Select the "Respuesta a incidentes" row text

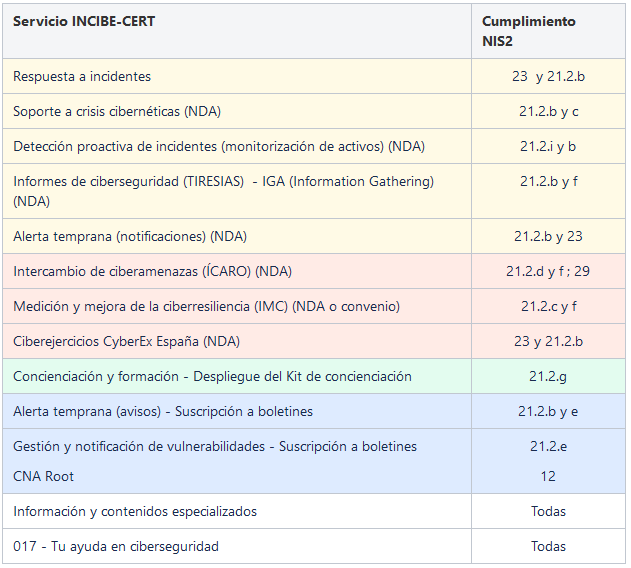click(x=82, y=76)
